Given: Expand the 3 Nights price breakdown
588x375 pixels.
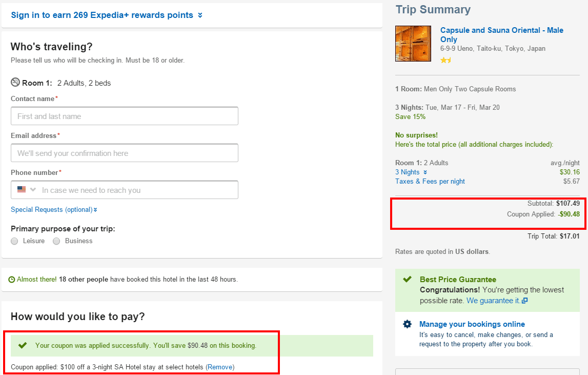Looking at the screenshot, I should click(x=411, y=172).
